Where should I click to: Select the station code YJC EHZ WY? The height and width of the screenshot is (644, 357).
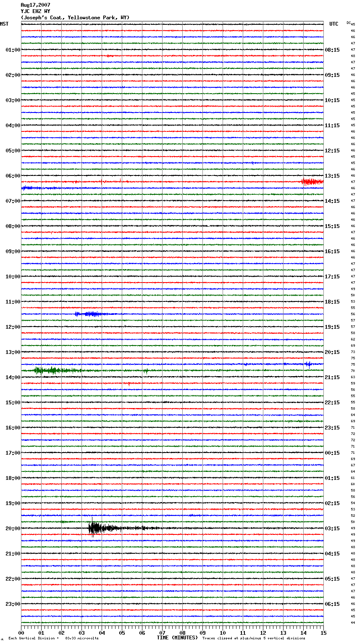click(35, 11)
